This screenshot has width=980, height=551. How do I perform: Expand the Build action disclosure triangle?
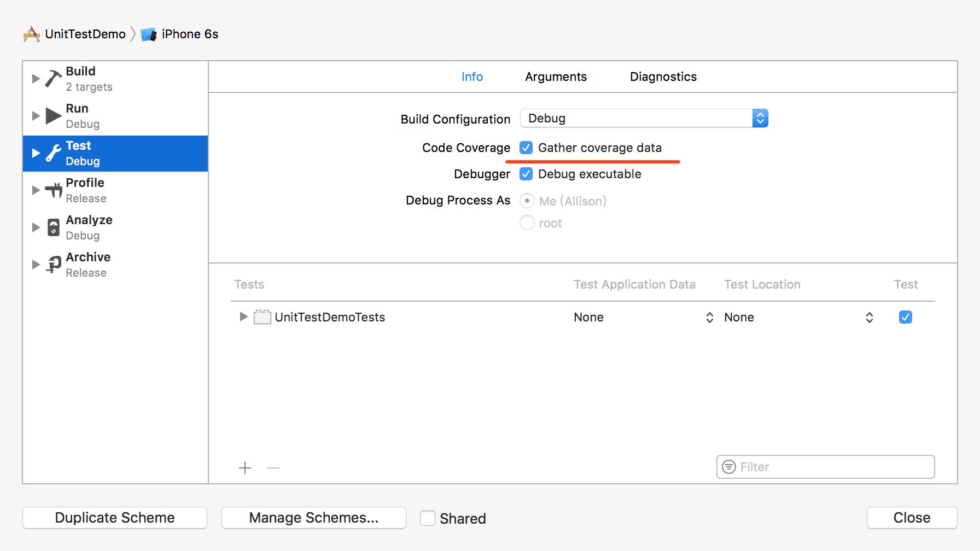(36, 79)
